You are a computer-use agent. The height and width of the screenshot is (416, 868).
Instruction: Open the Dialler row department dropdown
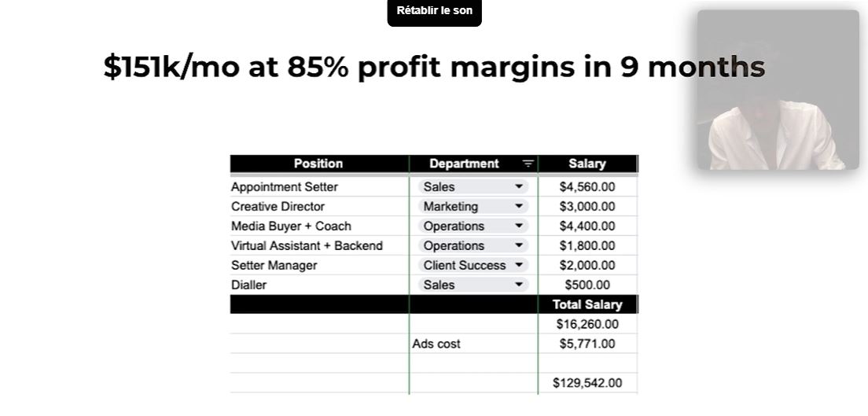[x=519, y=285]
